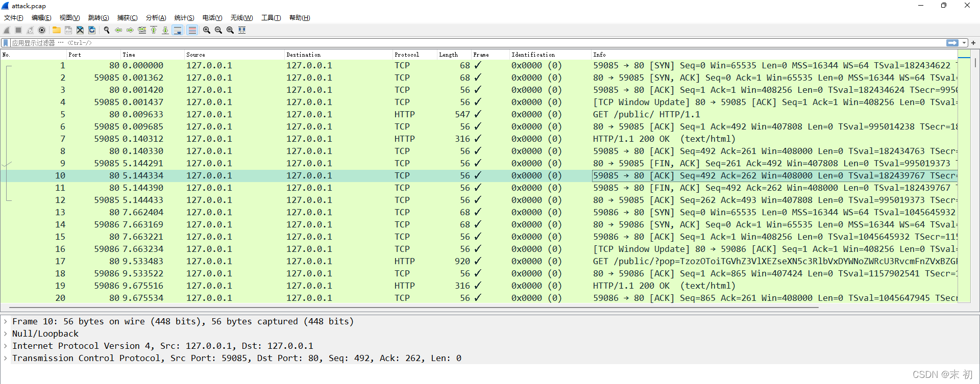Click the stop capture square icon
Viewport: 980px width, 384px height.
(18, 30)
